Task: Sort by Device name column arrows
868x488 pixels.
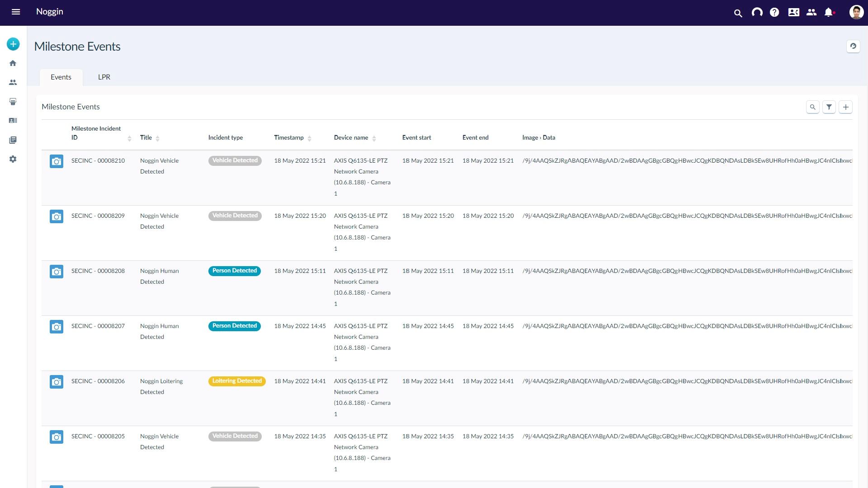Action: click(374, 138)
